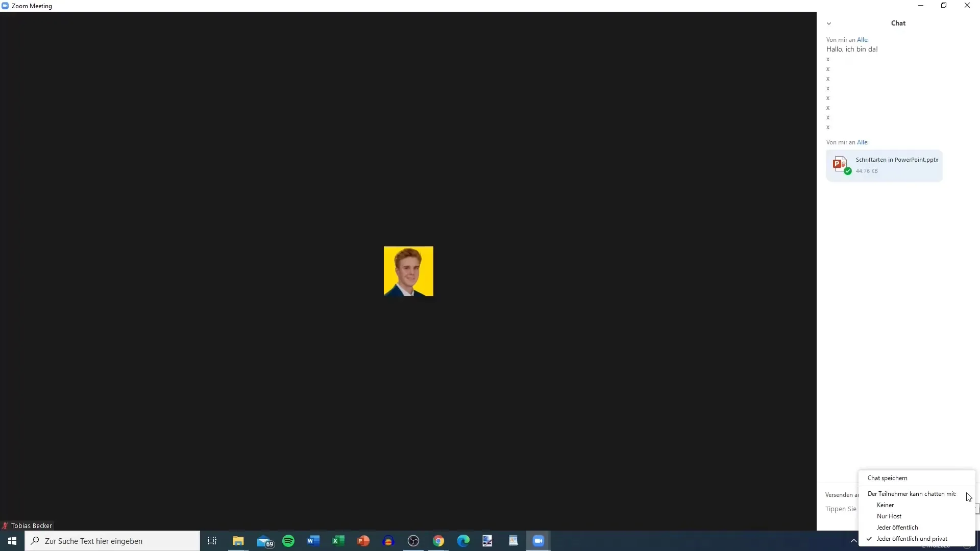Click the Task View icon in taskbar
980x551 pixels.
[x=212, y=540]
